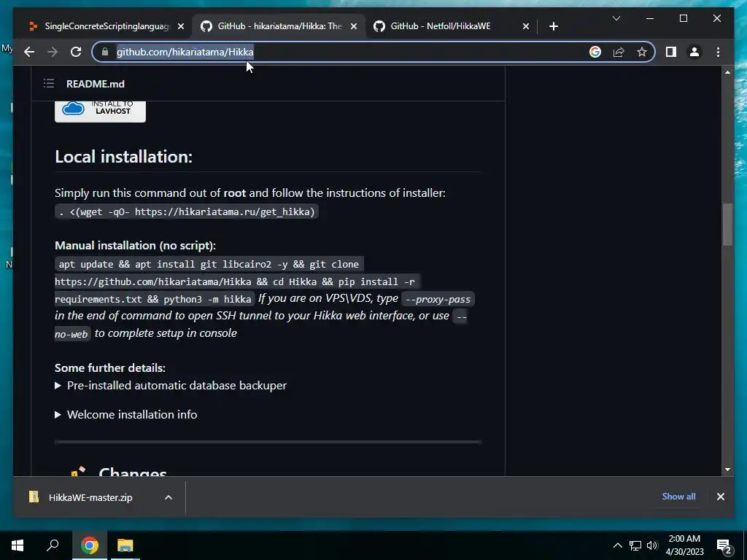This screenshot has height=560, width=747.
Task: Click the scrollbar up arrow
Action: pos(727,72)
